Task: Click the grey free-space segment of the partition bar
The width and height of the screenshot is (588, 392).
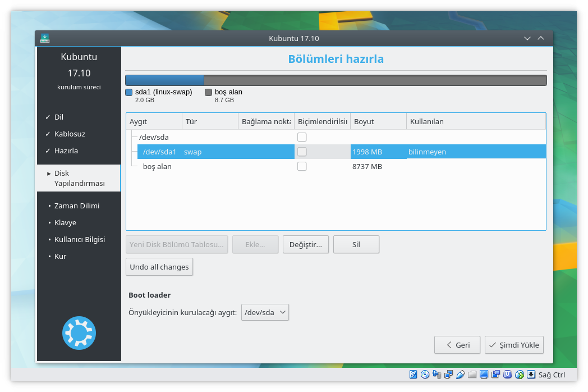Action: pyautogui.click(x=375, y=80)
